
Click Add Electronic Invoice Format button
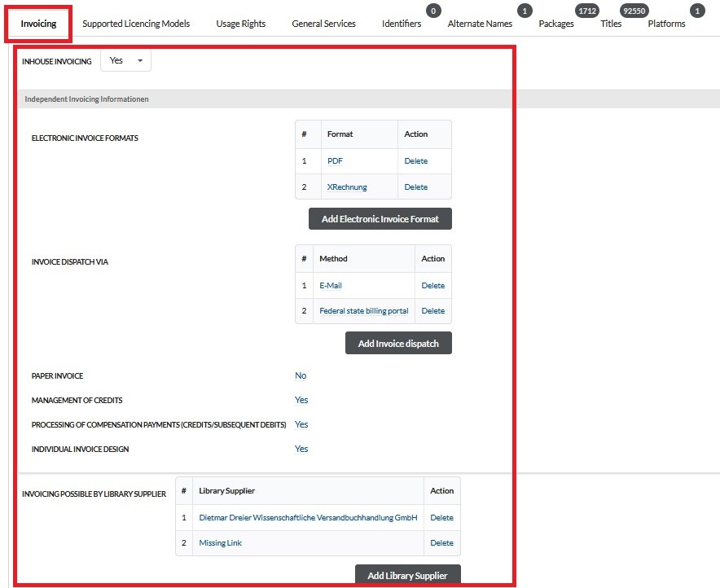pos(380,219)
